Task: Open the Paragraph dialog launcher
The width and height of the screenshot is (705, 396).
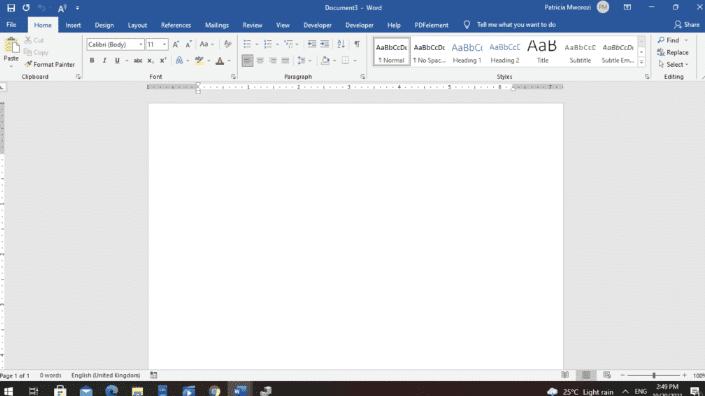Action: (363, 77)
